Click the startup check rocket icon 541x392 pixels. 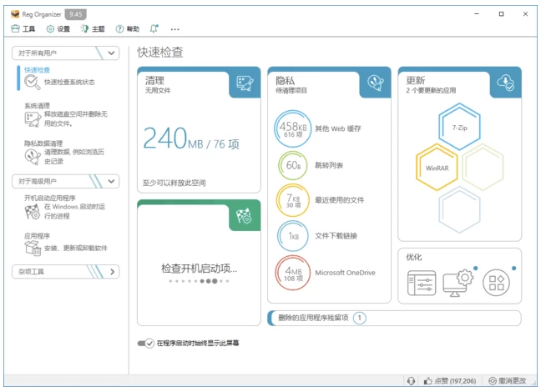pyautogui.click(x=245, y=215)
